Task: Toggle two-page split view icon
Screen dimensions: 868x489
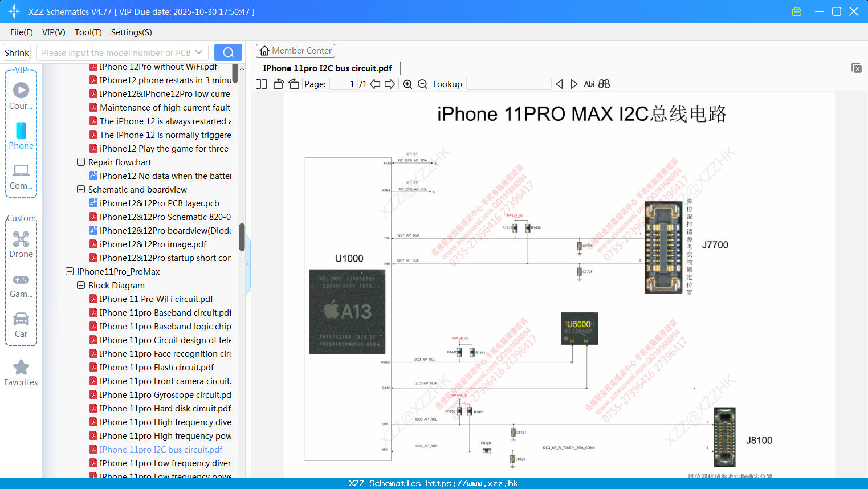Action: 261,84
